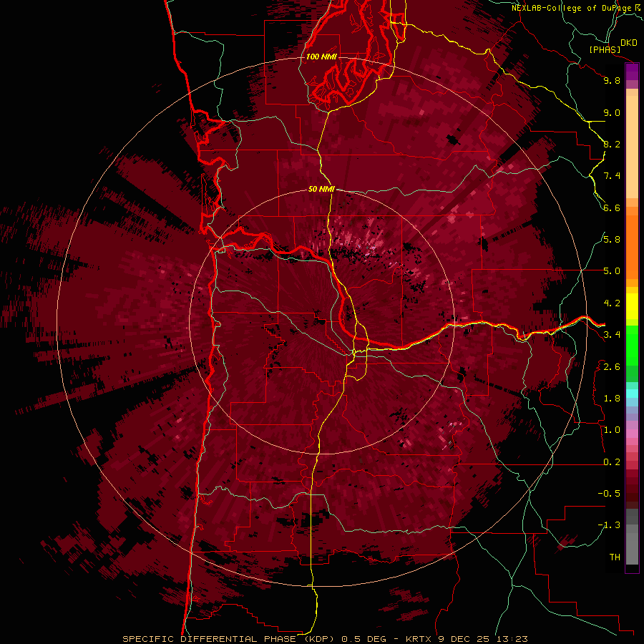Click the 7.4 value on the scale
The width and height of the screenshot is (644, 644).
click(612, 176)
